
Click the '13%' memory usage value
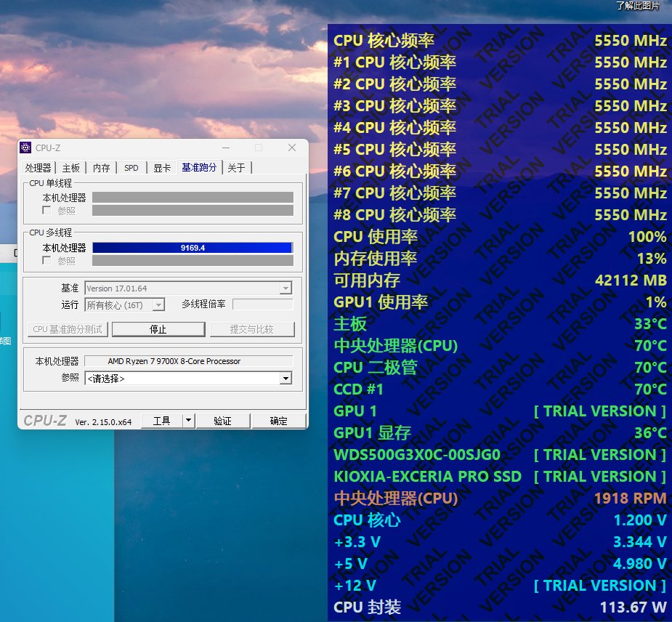pyautogui.click(x=652, y=259)
